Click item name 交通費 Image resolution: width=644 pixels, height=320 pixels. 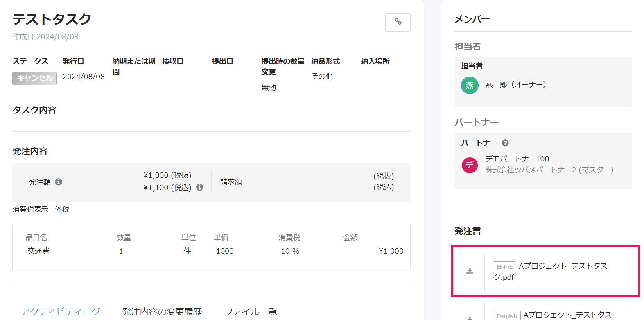coord(38,251)
